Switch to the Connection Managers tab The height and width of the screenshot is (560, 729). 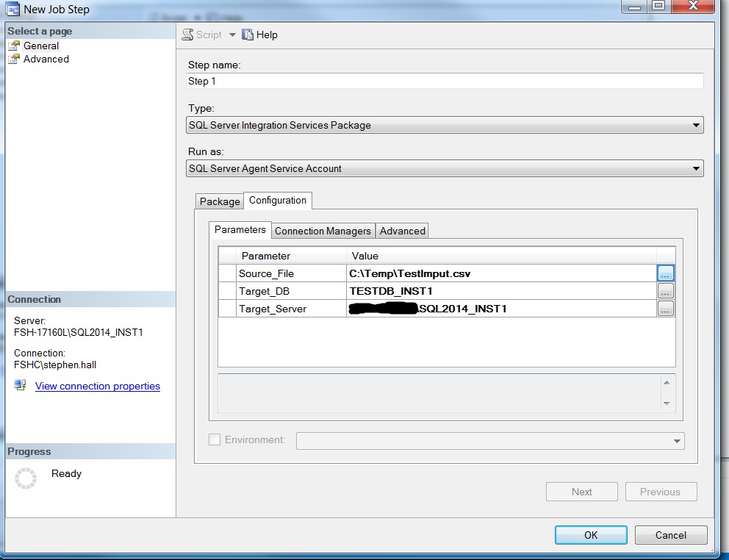tap(323, 231)
